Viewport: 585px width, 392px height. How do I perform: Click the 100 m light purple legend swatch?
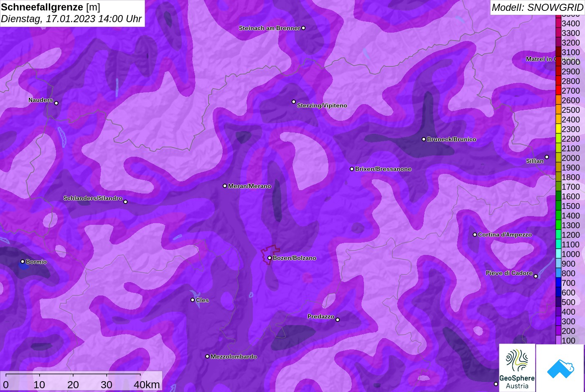(558, 340)
